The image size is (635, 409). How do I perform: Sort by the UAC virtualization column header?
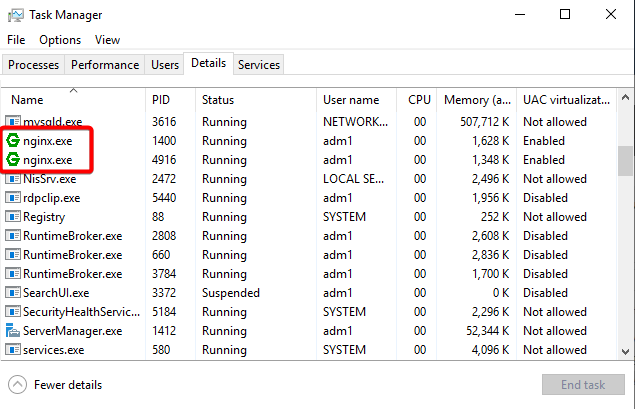pos(567,100)
